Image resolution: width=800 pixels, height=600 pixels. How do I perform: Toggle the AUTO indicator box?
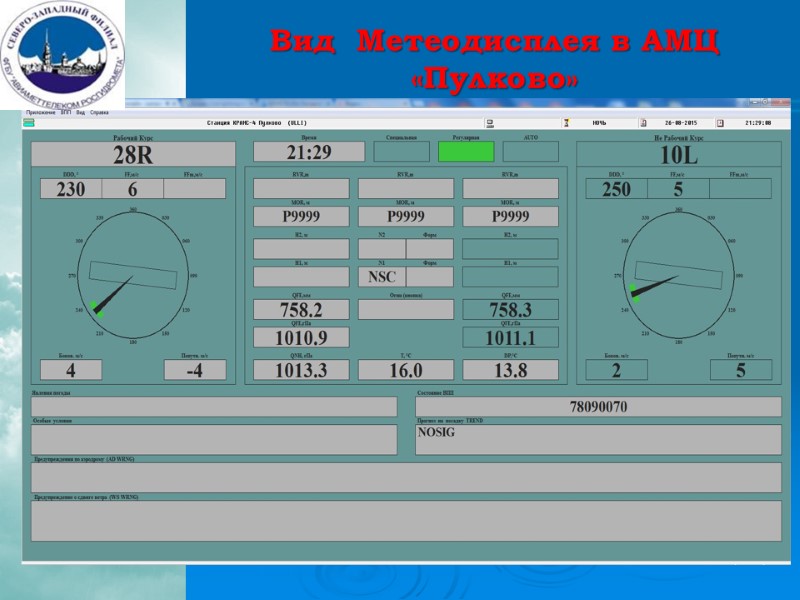pyautogui.click(x=531, y=152)
